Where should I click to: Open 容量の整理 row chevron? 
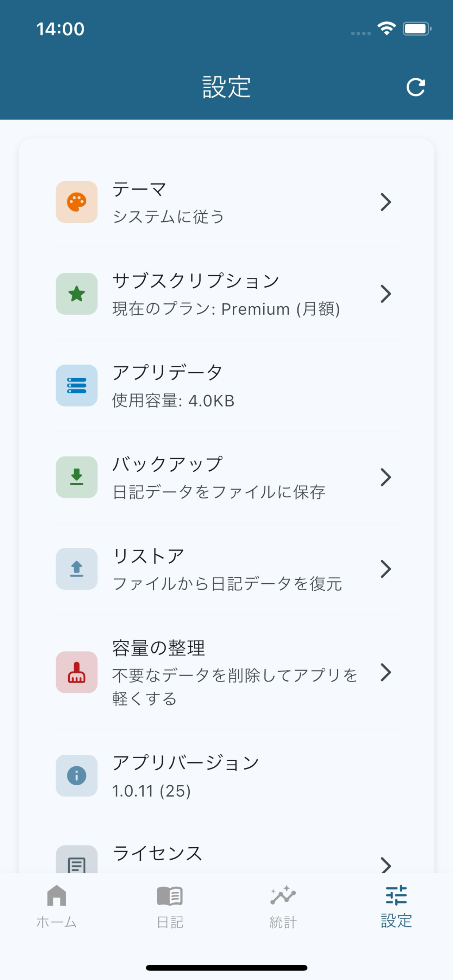[x=386, y=672]
